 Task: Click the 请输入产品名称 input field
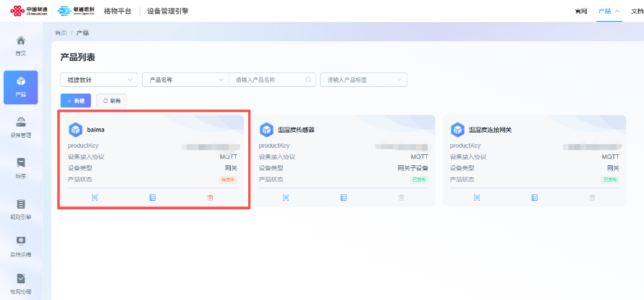(x=268, y=80)
